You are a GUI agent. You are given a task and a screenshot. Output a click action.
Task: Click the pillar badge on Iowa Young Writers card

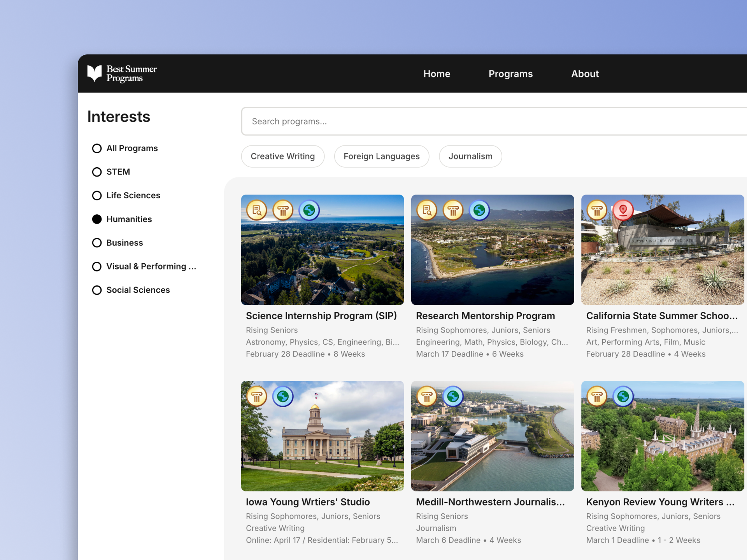(x=257, y=397)
